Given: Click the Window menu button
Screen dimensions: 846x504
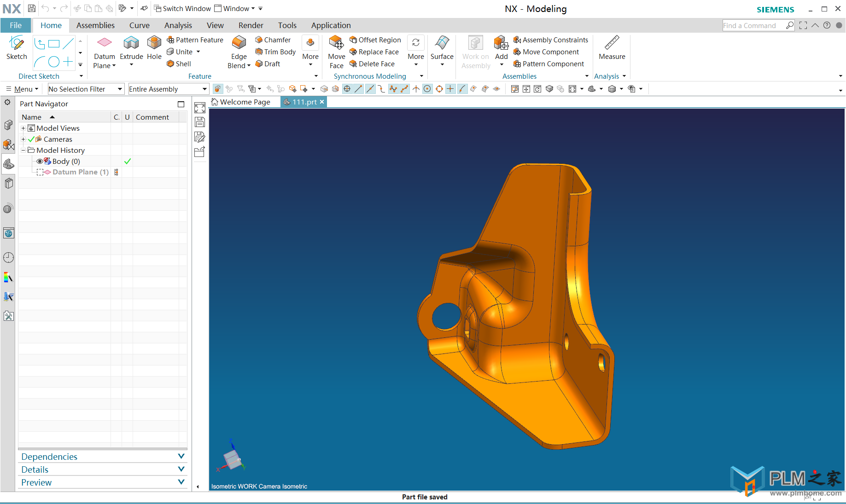Looking at the screenshot, I should [235, 8].
